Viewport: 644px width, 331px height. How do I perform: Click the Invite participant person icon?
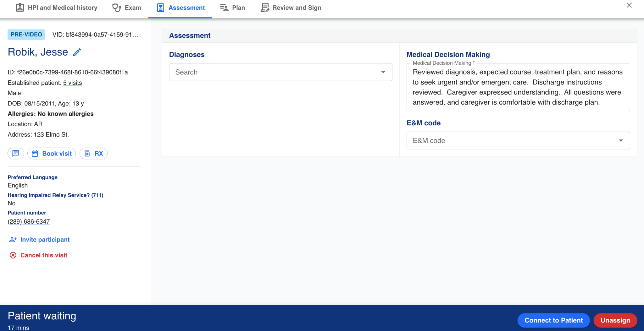click(x=13, y=240)
